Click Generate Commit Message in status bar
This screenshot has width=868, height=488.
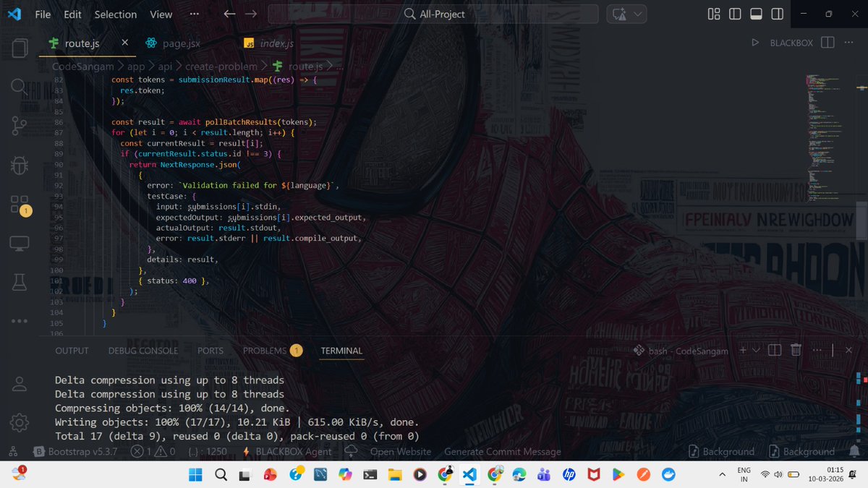pos(503,452)
